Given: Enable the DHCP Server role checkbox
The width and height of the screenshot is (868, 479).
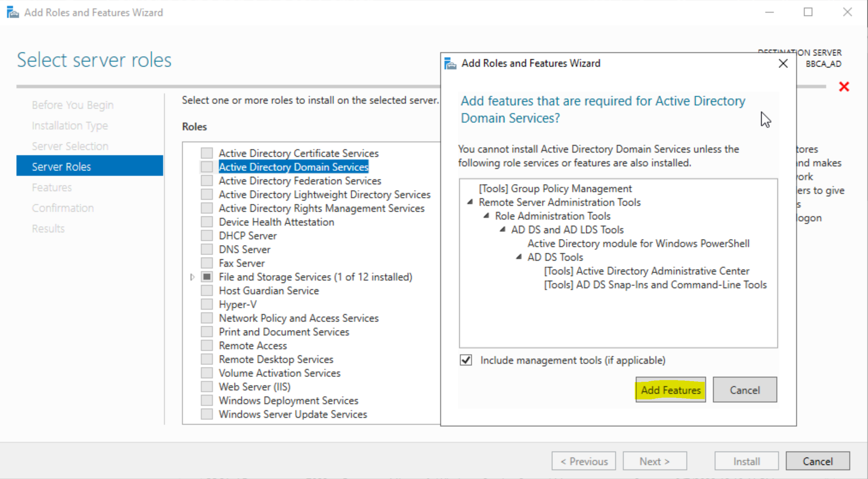Looking at the screenshot, I should [x=207, y=235].
